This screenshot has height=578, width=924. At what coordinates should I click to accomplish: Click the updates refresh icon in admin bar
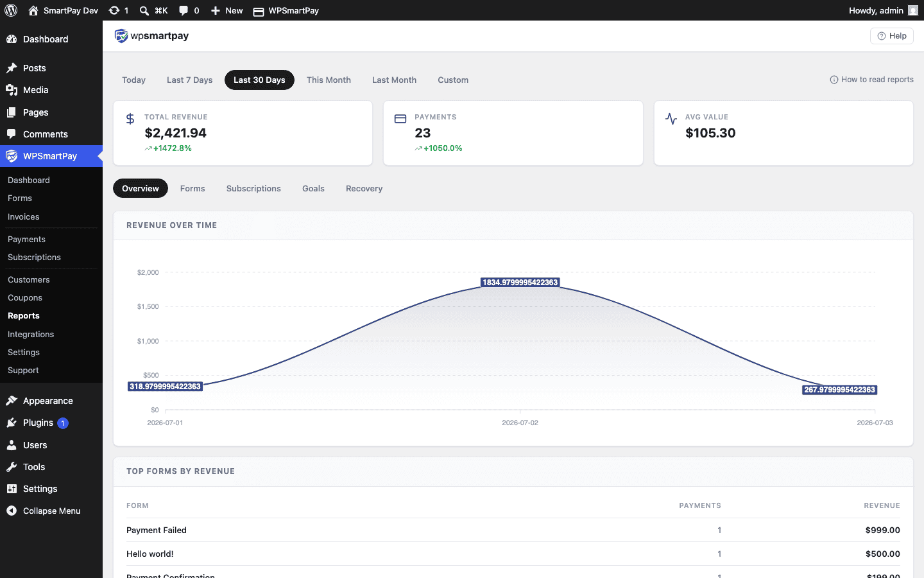(114, 10)
